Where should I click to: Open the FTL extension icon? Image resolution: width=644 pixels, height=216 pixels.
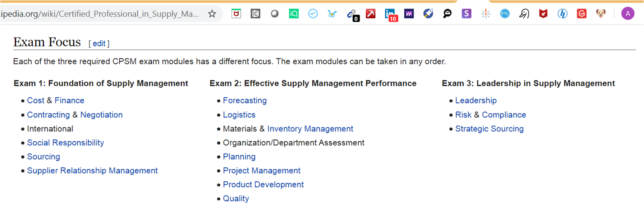point(505,14)
